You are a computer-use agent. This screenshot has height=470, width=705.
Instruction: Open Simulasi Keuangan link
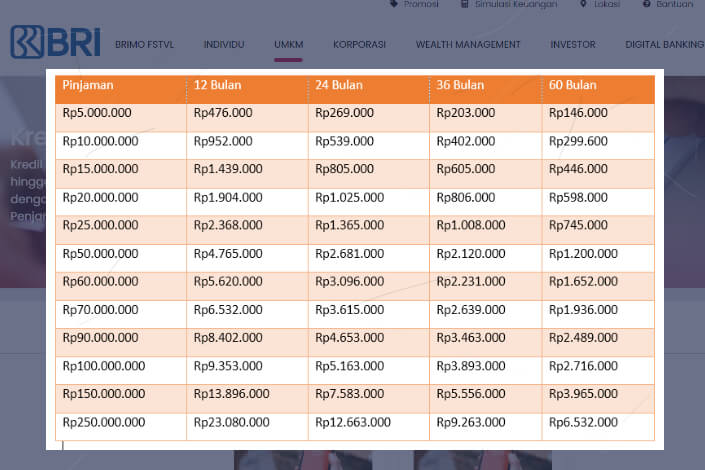tap(516, 4)
